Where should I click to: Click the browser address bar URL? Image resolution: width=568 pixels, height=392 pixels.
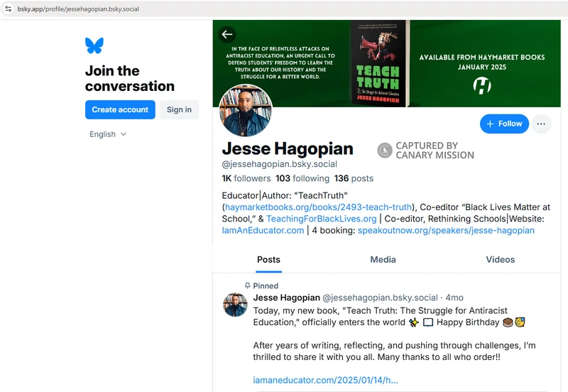[78, 9]
